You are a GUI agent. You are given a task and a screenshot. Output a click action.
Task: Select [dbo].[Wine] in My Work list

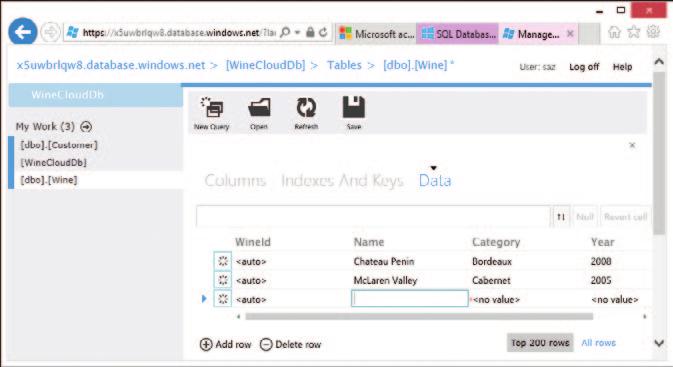49,180
